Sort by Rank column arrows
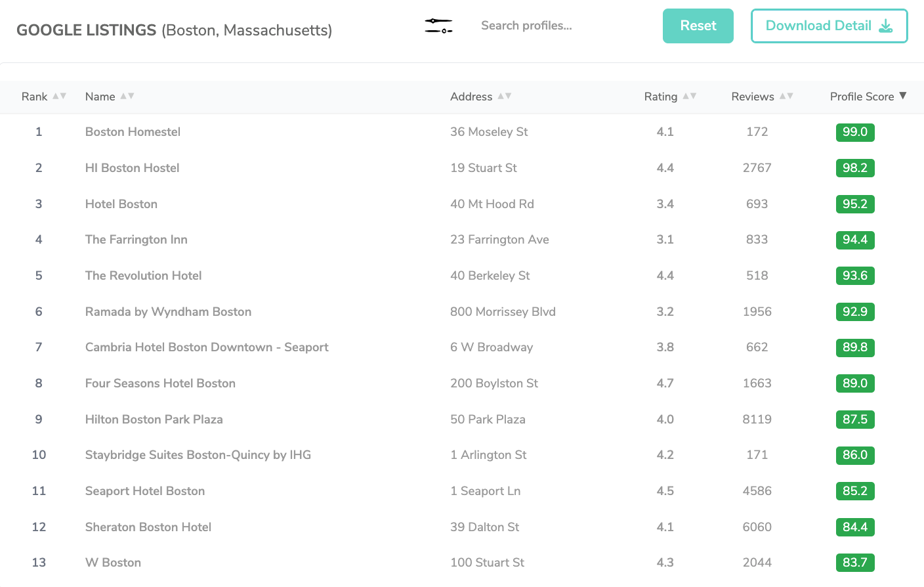Image resolution: width=924 pixels, height=587 pixels. (x=59, y=96)
